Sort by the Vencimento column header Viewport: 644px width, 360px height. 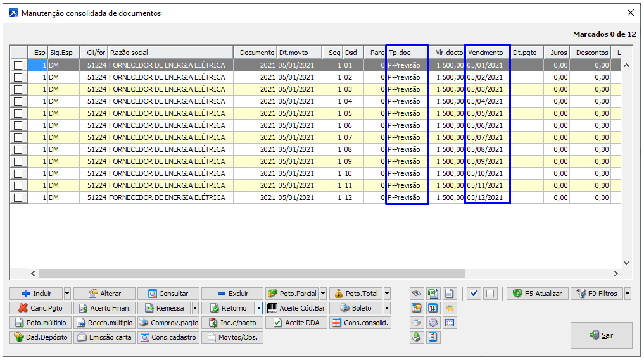(487, 53)
